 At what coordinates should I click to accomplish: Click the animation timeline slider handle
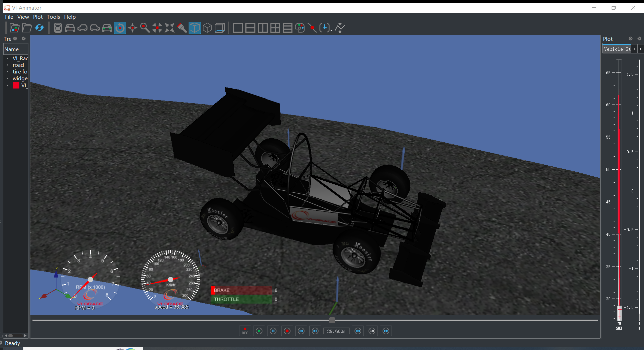click(332, 320)
